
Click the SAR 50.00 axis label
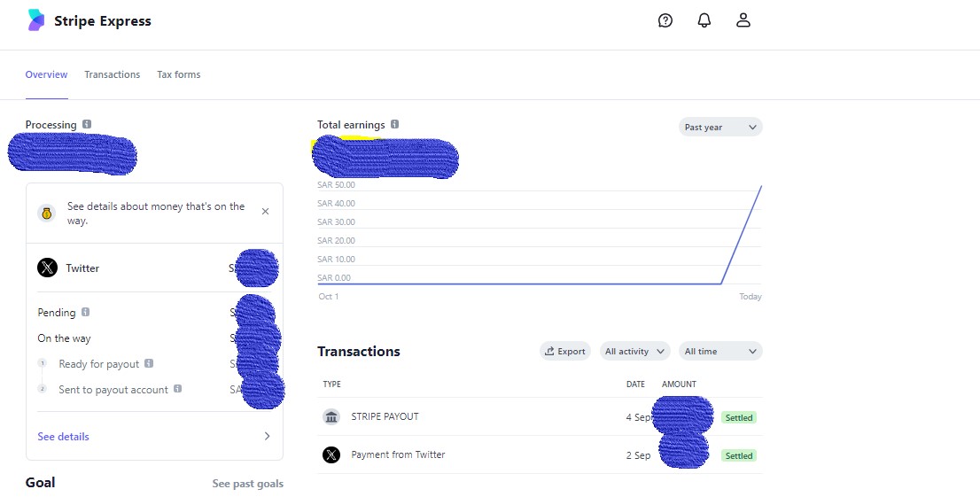[x=336, y=185]
